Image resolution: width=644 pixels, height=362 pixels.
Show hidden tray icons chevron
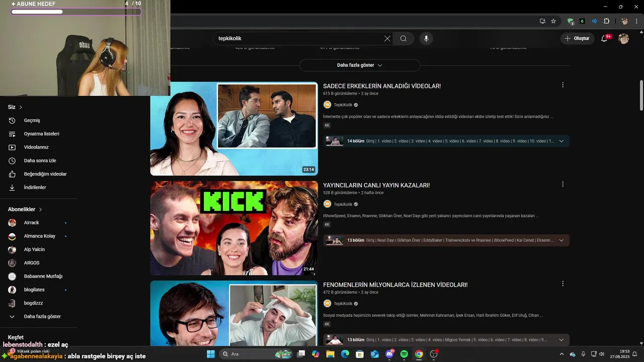561,354
